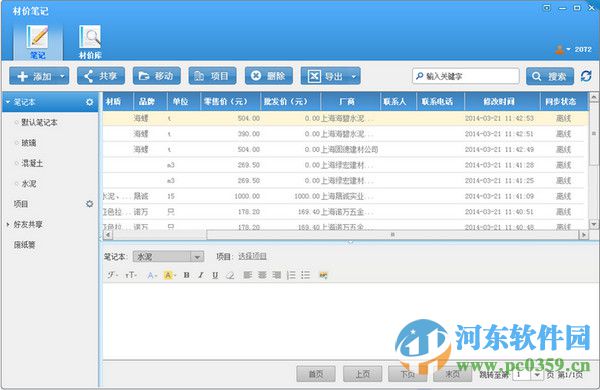
Task: Open the 笔记本 combo box showing 水泥
Action: [x=168, y=256]
